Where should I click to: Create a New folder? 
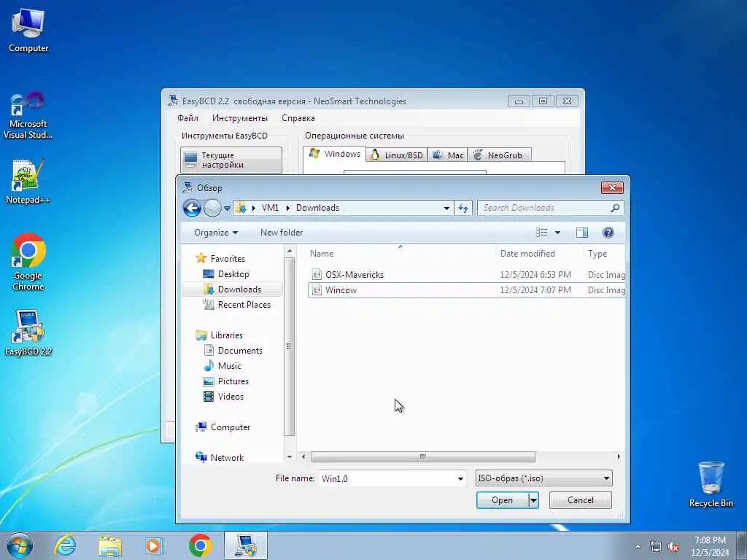282,233
